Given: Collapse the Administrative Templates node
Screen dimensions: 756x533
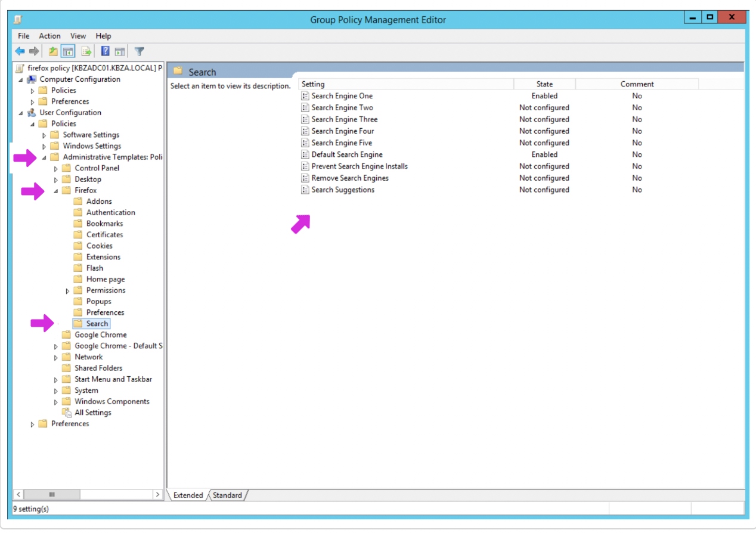Looking at the screenshot, I should 44,158.
